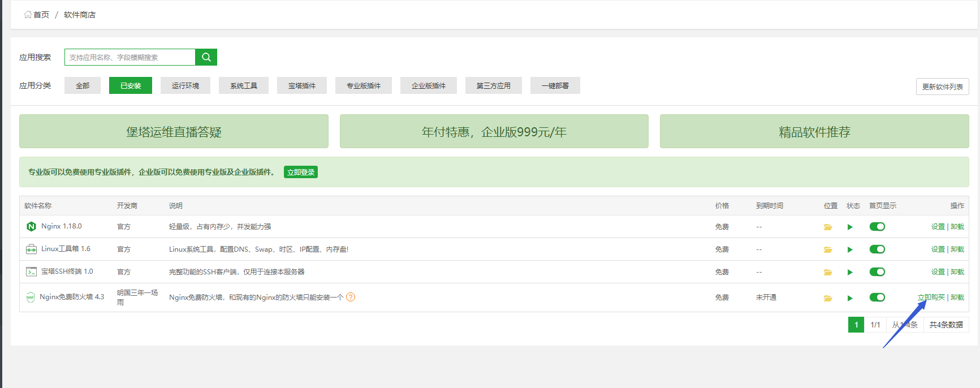Image resolution: width=980 pixels, height=388 pixels.
Task: Click the home icon in breadcrumb
Action: click(x=28, y=15)
